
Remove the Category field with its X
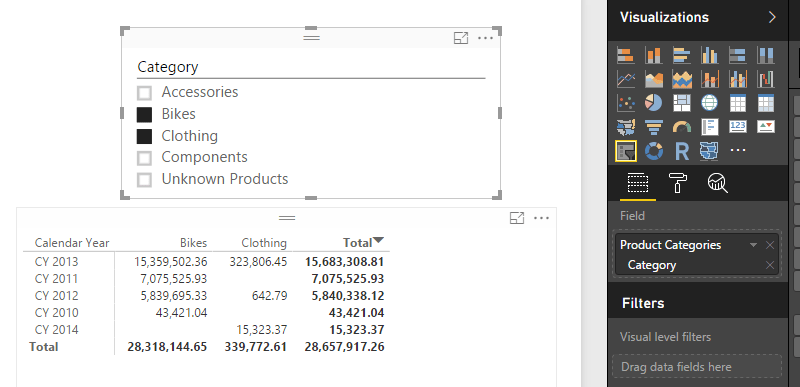point(770,265)
